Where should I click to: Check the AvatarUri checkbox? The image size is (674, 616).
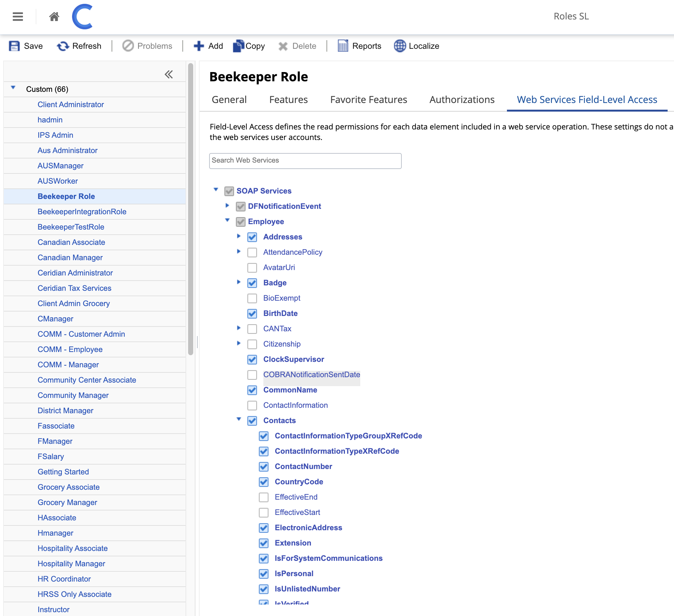pos(253,268)
